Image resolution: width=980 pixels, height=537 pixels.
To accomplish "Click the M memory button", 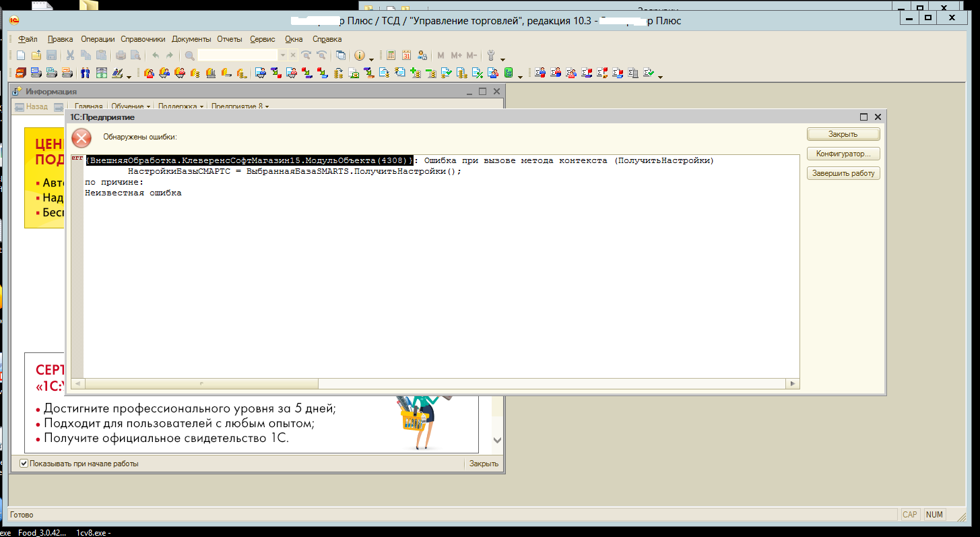I will tap(441, 55).
